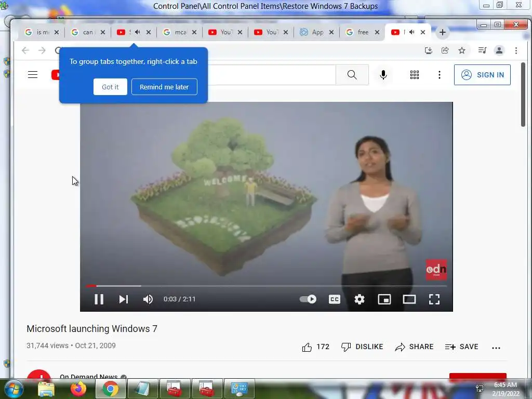Screen dimensions: 532x399
Task: Open YouTube settings three-dot menu
Action: coord(440,75)
